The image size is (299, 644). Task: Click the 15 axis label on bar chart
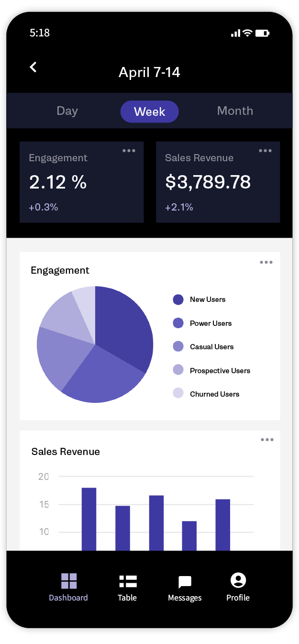(44, 504)
